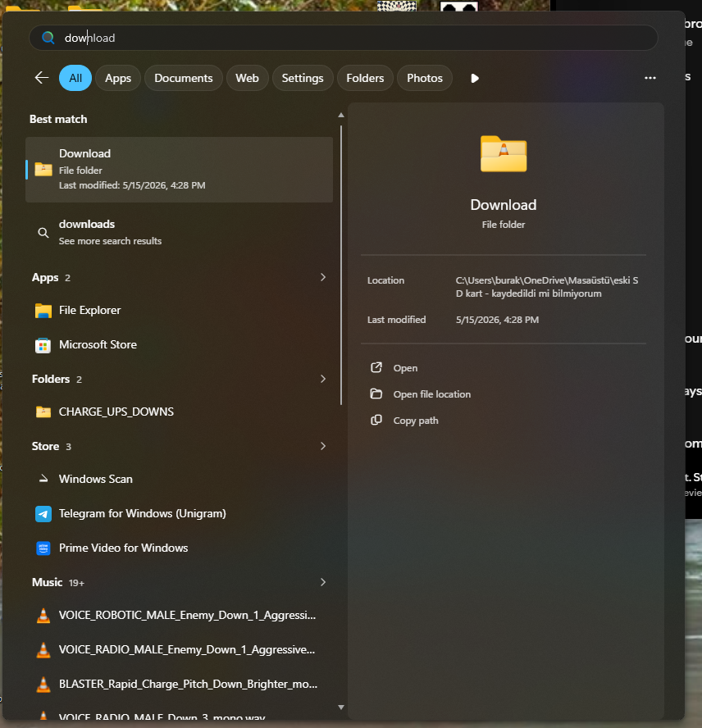
Task: Click the Windows Scan icon
Action: click(x=43, y=478)
